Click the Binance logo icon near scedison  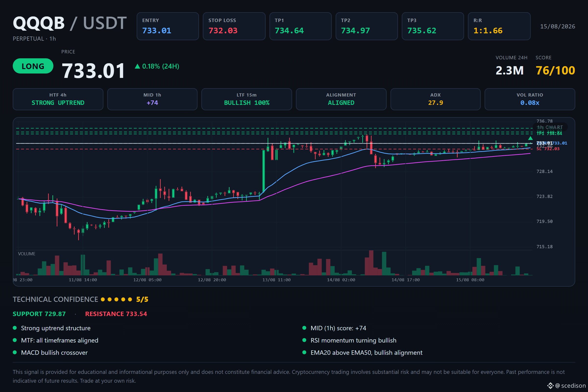coord(550,386)
